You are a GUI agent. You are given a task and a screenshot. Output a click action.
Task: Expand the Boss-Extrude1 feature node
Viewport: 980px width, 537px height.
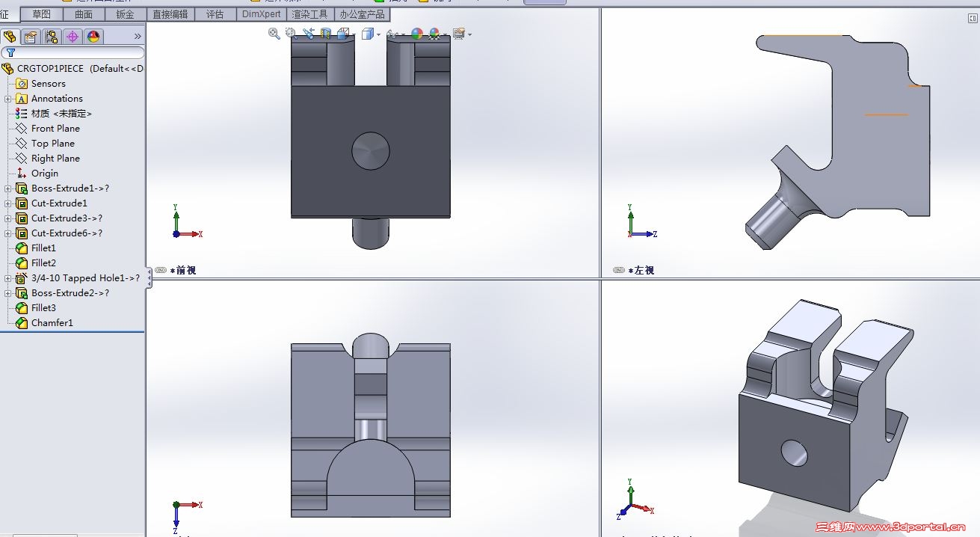pos(8,188)
